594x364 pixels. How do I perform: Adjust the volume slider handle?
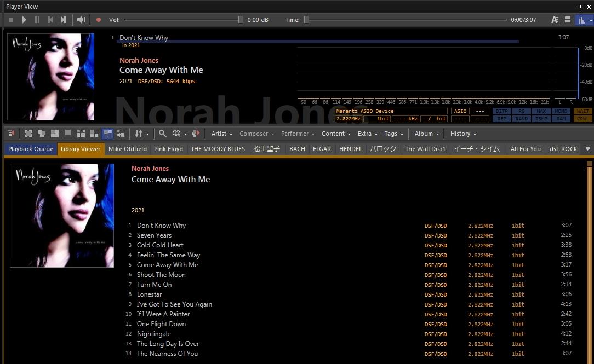(x=240, y=20)
